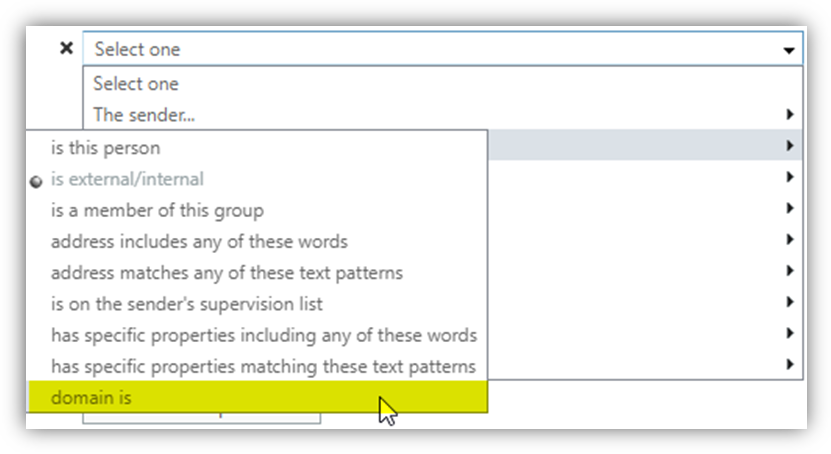
Task: Select 'is on the sender's supervision list'
Action: pos(187,303)
